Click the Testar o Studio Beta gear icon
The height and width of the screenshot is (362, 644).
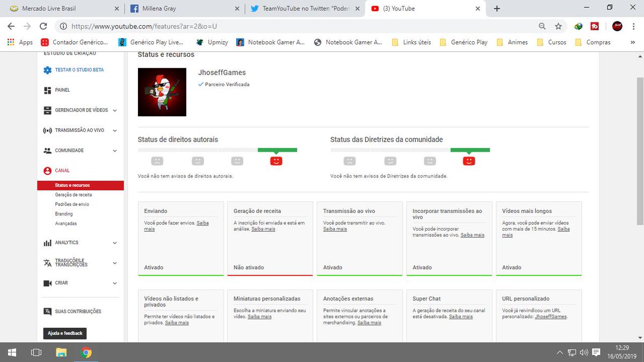47,70
